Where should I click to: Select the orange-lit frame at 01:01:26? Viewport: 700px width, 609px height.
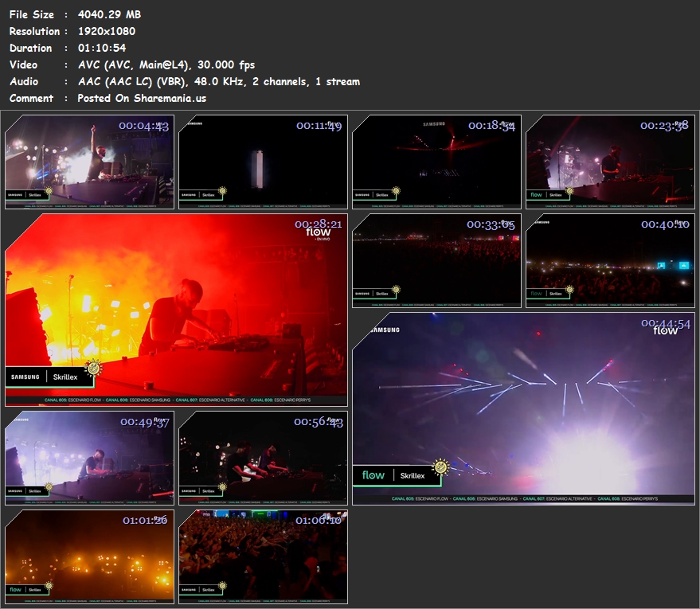pos(89,556)
